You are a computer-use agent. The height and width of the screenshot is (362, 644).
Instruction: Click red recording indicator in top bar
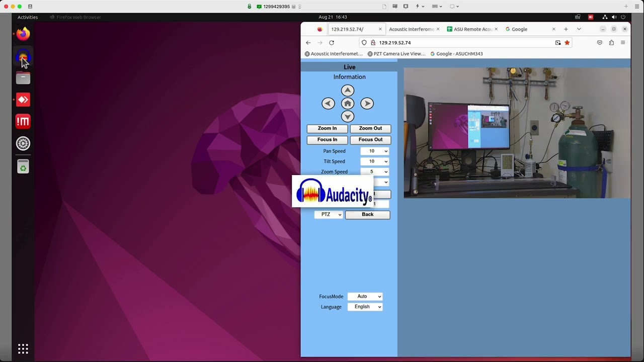point(591,17)
